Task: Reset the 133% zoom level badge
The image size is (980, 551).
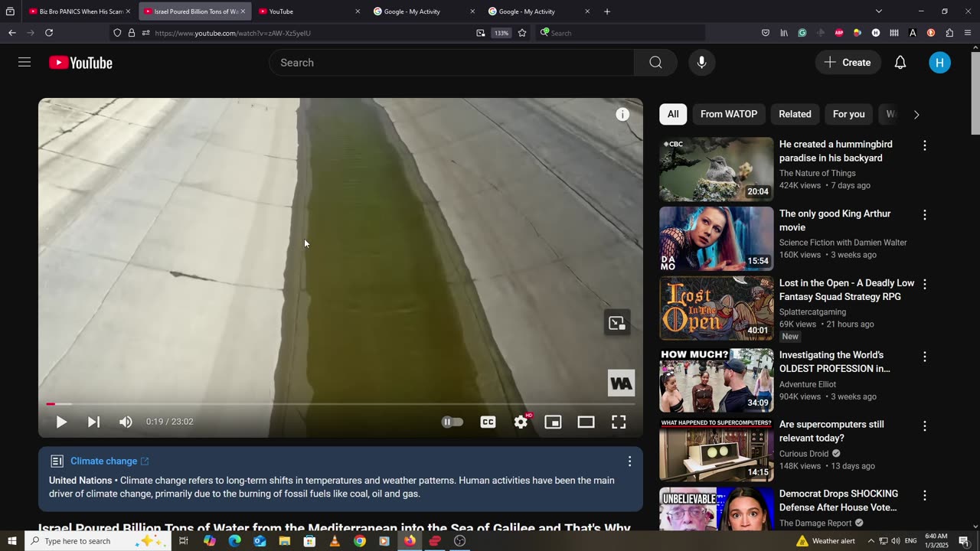Action: click(501, 33)
